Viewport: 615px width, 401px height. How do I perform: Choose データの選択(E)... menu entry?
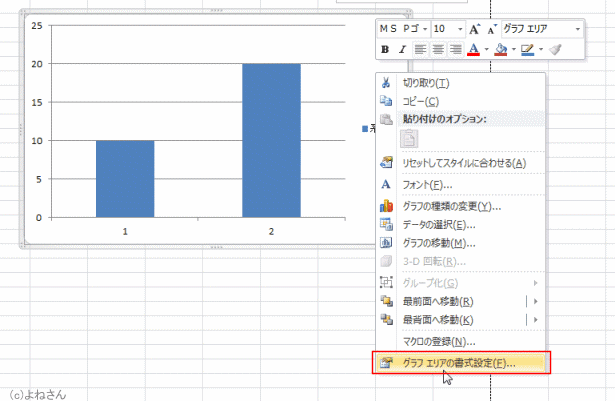(461, 224)
